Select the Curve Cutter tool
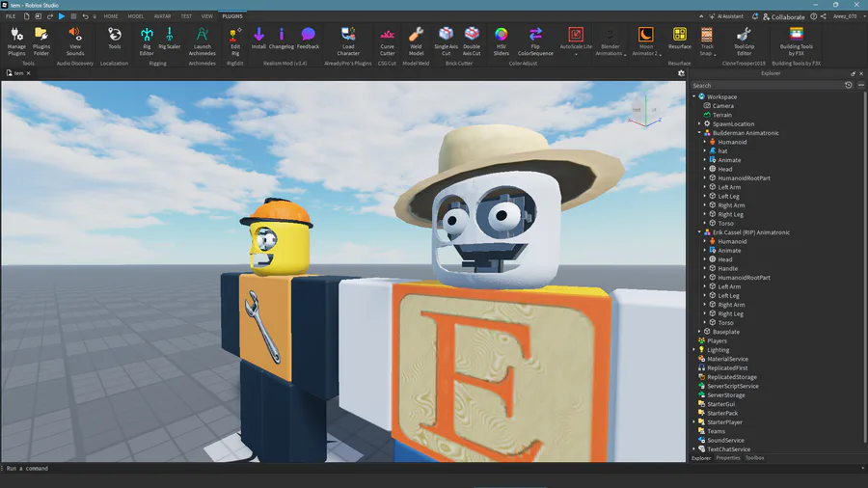Viewport: 868px width, 488px height. pos(387,41)
